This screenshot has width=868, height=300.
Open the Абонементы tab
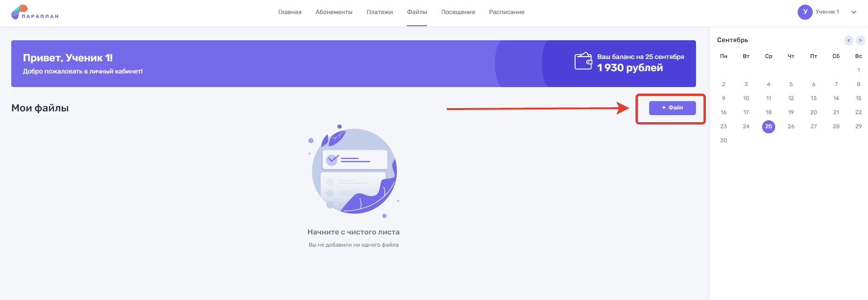tap(334, 12)
